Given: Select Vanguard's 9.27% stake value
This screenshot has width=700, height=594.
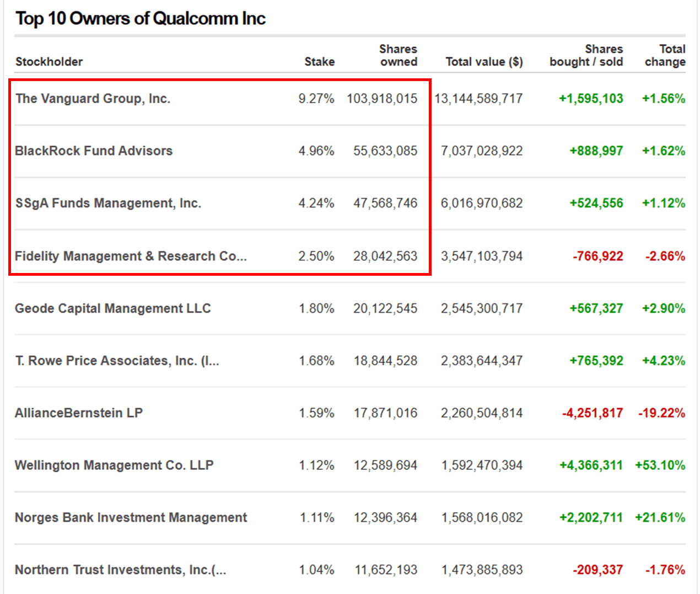Looking at the screenshot, I should 316,99.
